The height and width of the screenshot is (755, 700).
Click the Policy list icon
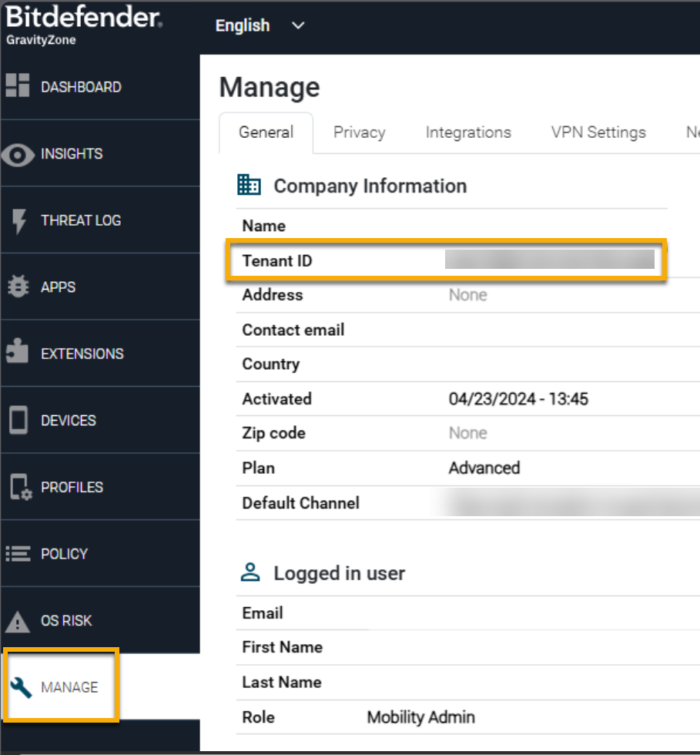tap(18, 554)
